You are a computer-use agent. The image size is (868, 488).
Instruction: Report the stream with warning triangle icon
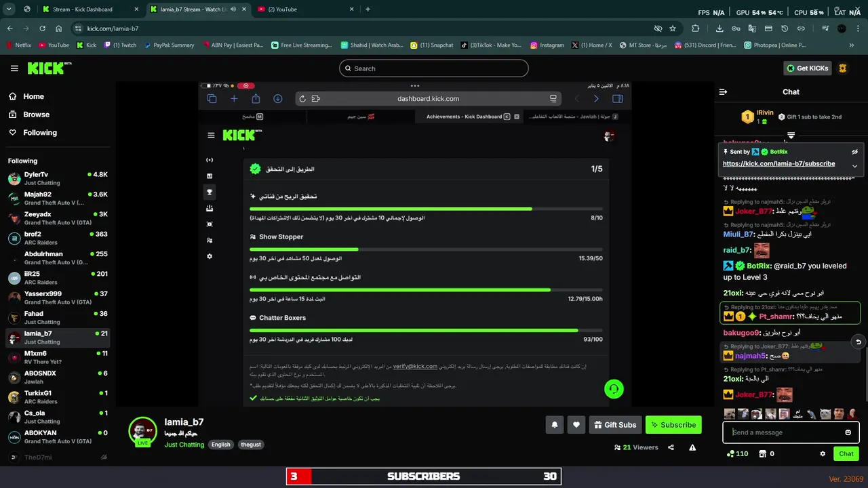pyautogui.click(x=692, y=447)
